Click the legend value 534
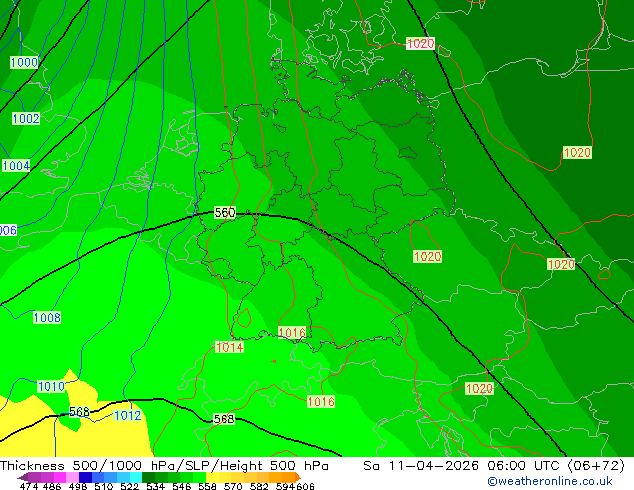Screen dimensions: 634x490 [x=155, y=486]
